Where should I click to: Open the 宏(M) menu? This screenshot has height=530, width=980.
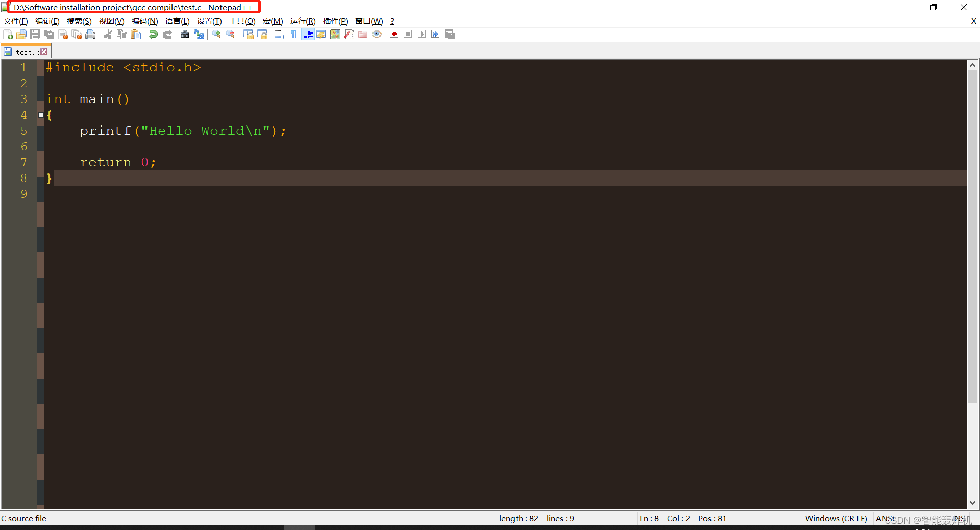(273, 21)
